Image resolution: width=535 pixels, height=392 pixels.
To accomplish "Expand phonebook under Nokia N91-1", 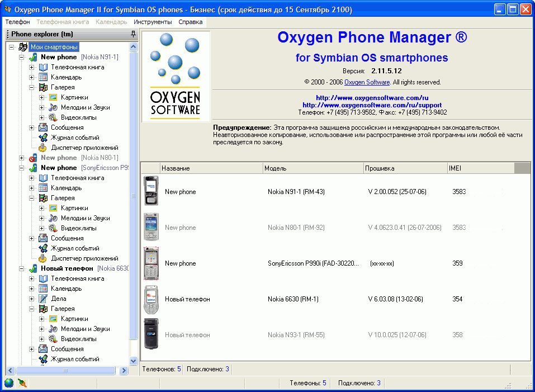I will pyautogui.click(x=31, y=67).
